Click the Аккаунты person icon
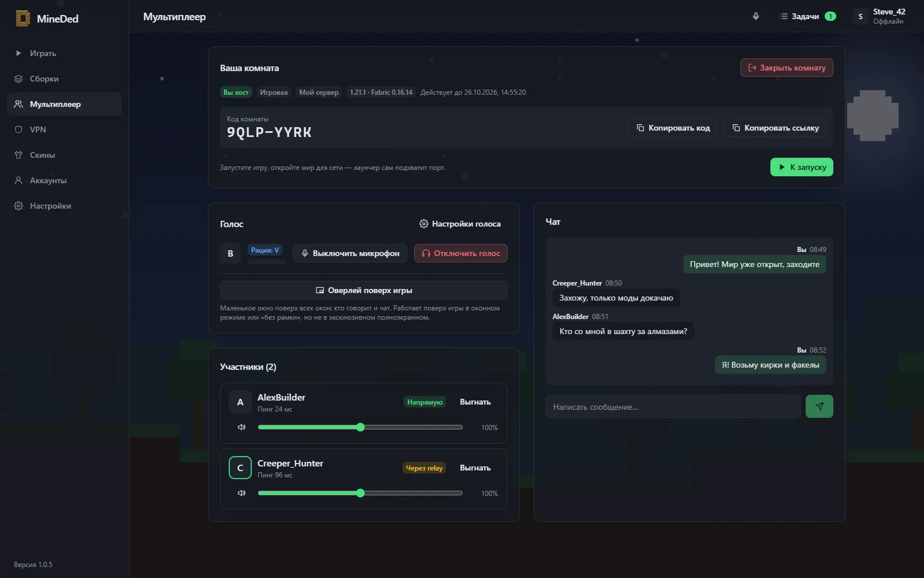 pos(18,180)
